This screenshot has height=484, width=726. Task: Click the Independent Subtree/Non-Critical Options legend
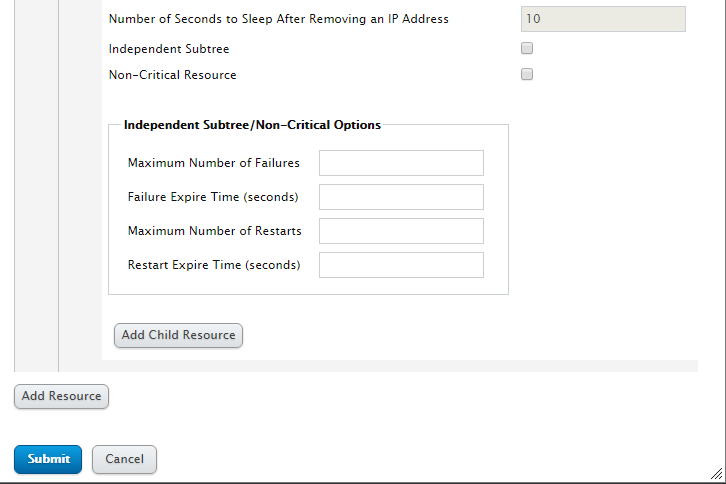252,125
